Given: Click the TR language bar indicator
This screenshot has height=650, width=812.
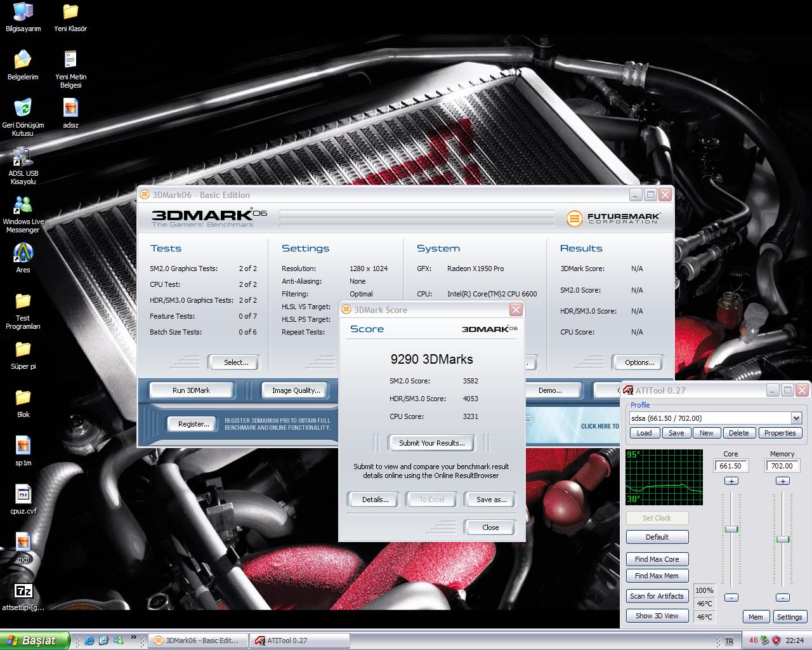Looking at the screenshot, I should pos(729,641).
